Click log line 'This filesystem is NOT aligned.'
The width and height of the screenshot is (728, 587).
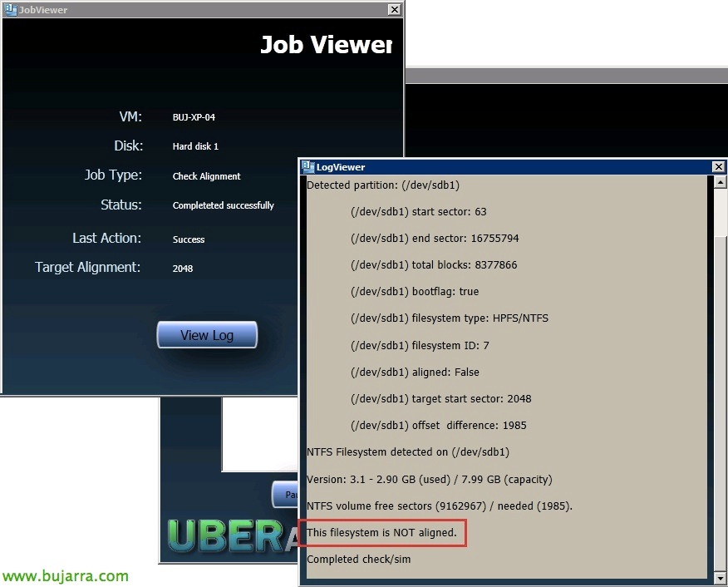tap(381, 533)
